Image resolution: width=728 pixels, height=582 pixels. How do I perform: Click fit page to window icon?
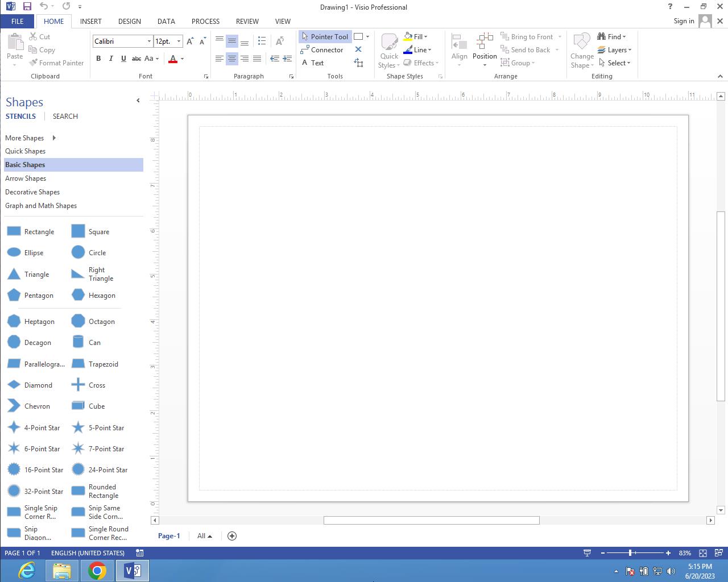point(703,553)
